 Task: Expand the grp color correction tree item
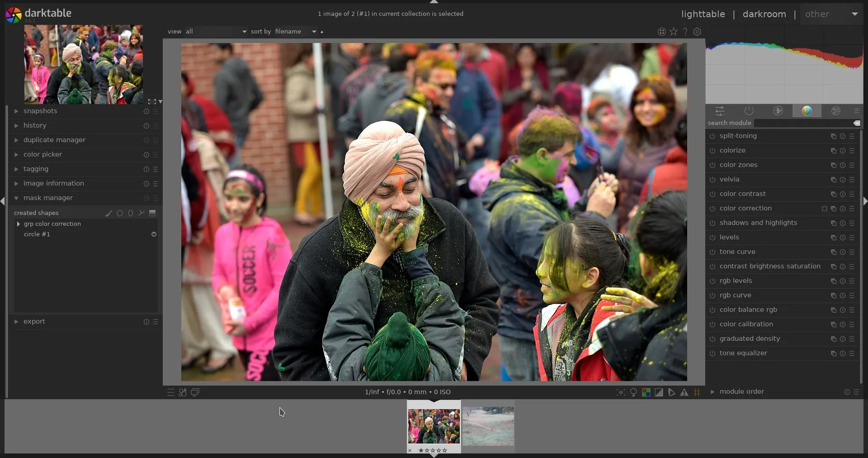[18, 224]
